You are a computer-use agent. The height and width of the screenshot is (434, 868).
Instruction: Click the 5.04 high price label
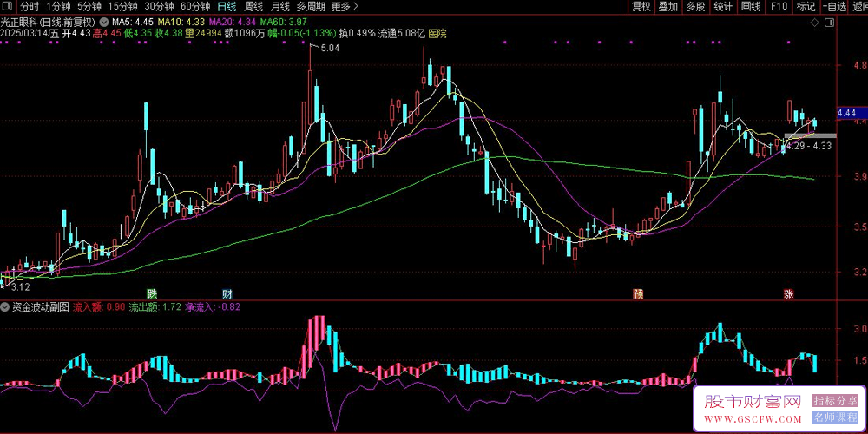pyautogui.click(x=330, y=48)
